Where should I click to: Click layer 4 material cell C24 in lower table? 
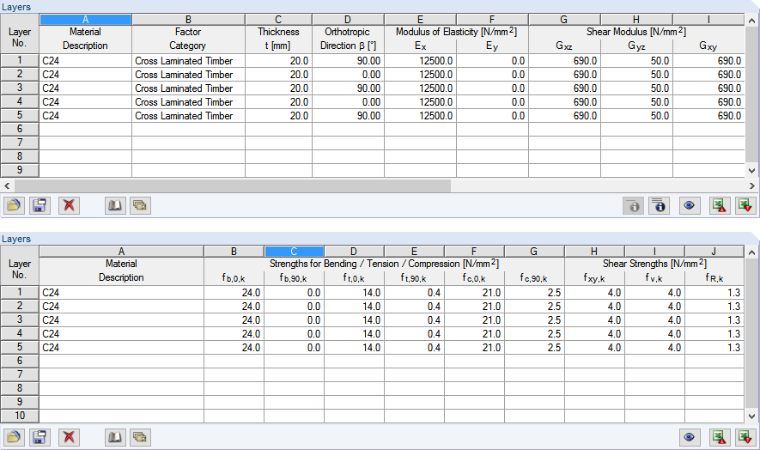tap(121, 334)
